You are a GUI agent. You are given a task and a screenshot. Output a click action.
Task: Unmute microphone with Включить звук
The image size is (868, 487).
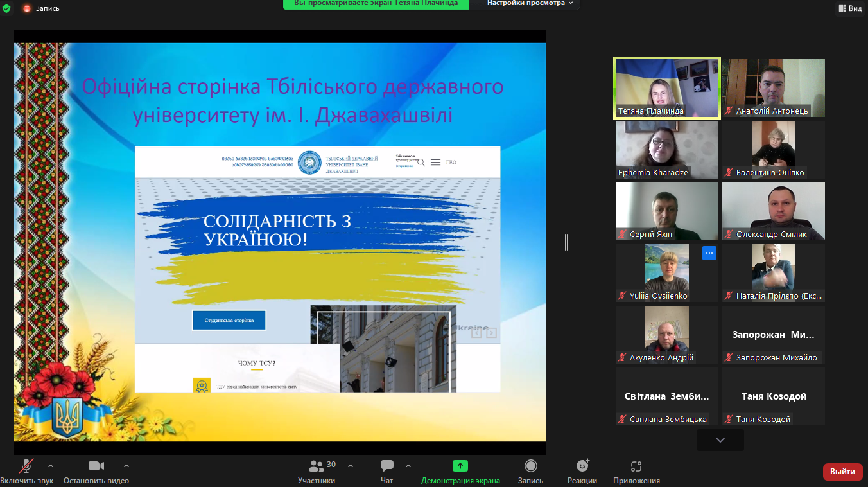(27, 472)
